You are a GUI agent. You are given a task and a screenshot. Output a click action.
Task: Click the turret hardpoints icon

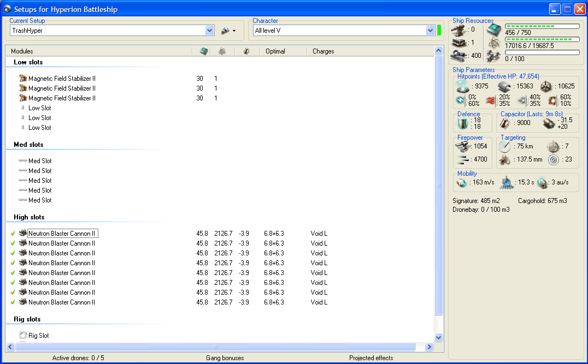pos(458,30)
